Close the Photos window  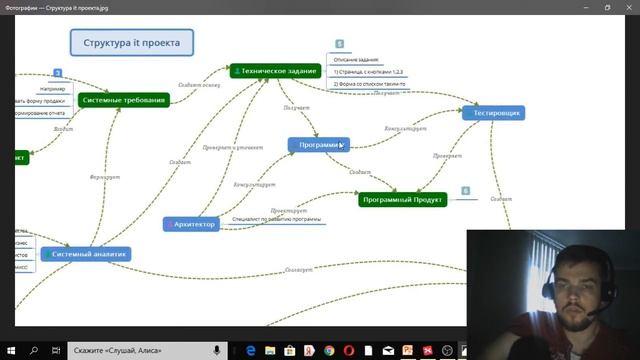click(629, 7)
